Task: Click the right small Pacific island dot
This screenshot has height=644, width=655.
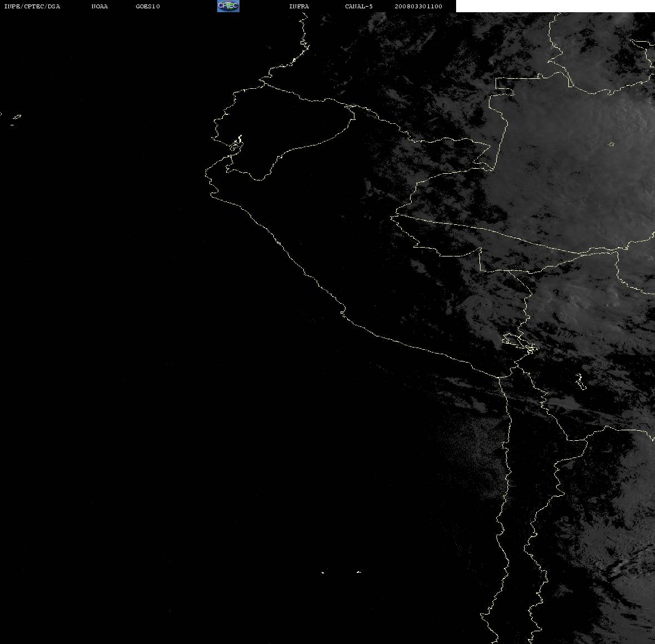Action: (x=358, y=572)
